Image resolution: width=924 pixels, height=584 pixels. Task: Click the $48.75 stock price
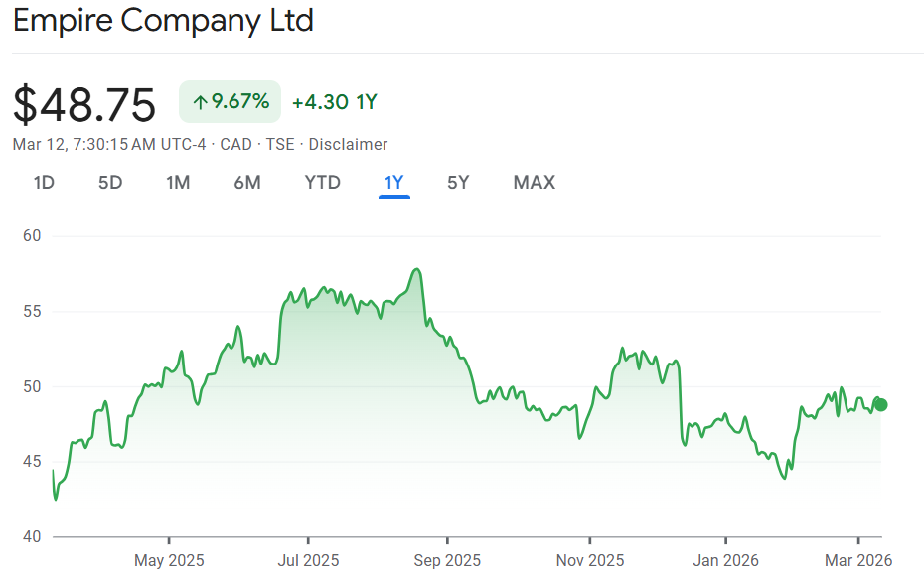[x=84, y=104]
